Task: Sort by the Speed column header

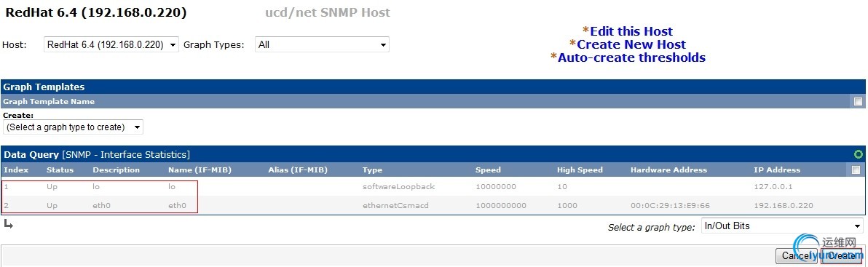Action: click(488, 170)
